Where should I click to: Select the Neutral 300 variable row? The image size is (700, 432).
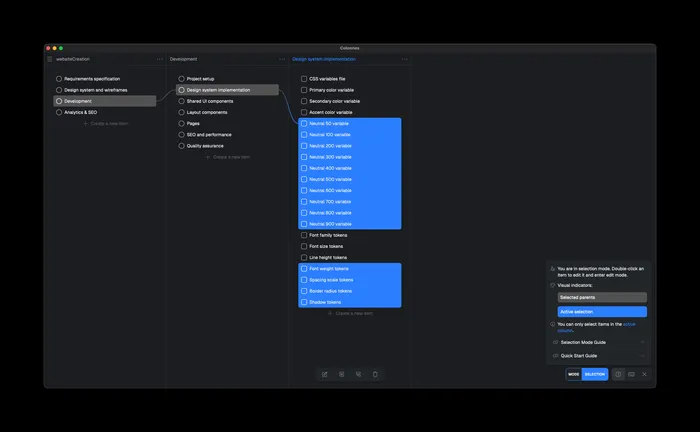coord(350,157)
